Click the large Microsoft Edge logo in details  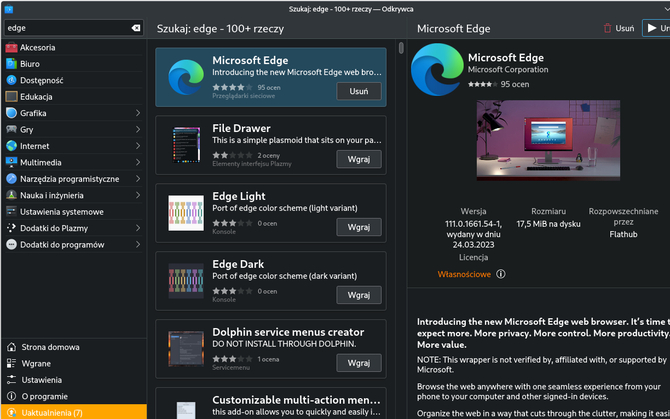coord(437,70)
